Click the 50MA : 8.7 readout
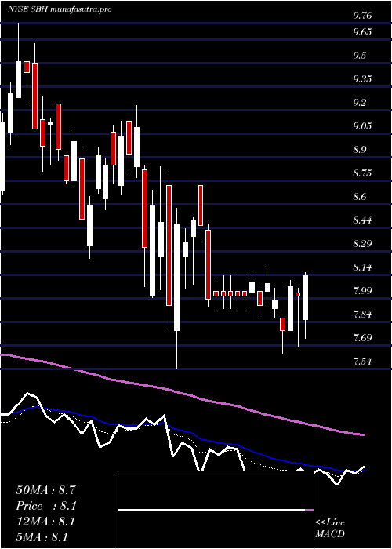 pos(45,490)
